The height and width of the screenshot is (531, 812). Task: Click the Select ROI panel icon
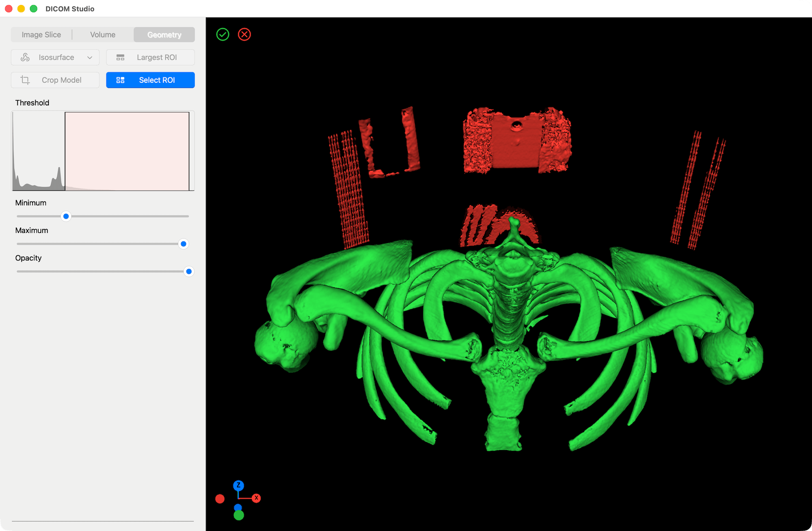[x=121, y=80]
